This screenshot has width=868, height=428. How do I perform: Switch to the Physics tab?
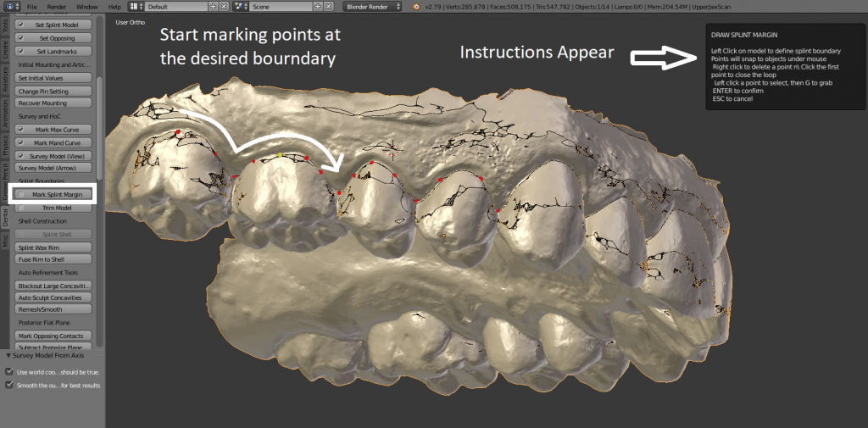click(x=5, y=146)
